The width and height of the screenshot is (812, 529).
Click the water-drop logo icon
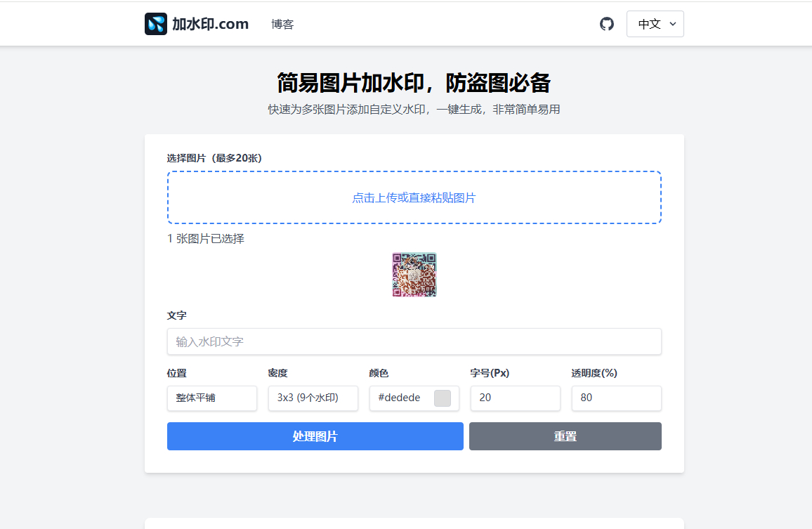tap(156, 24)
